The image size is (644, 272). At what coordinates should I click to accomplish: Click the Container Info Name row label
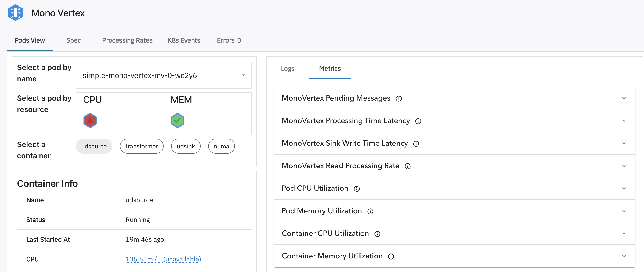35,200
